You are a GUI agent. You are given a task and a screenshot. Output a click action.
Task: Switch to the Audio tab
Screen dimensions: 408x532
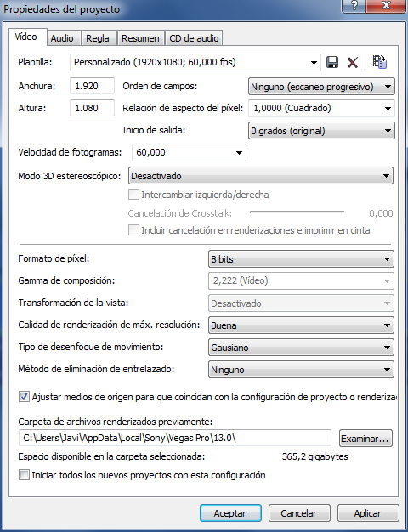click(x=62, y=38)
